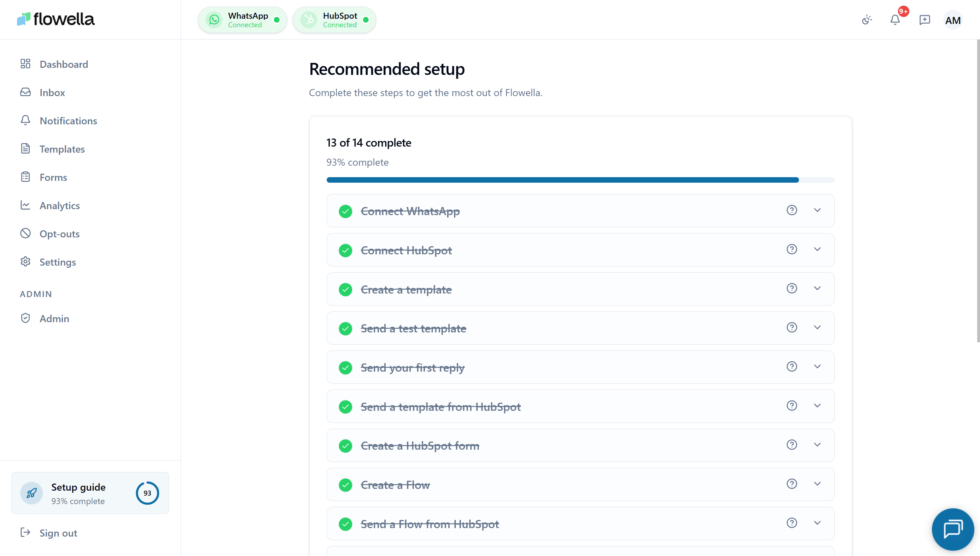Click the WhatsApp logo icon

coord(214,20)
